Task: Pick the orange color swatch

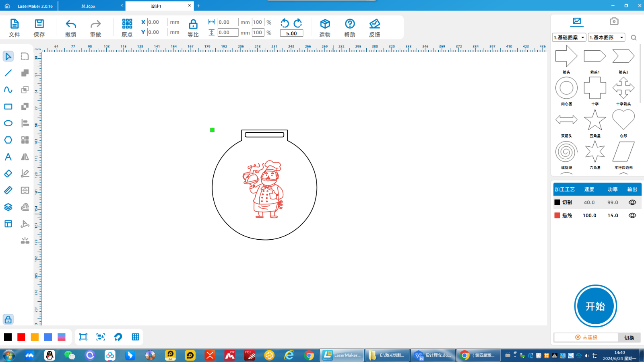Action: 35,337
